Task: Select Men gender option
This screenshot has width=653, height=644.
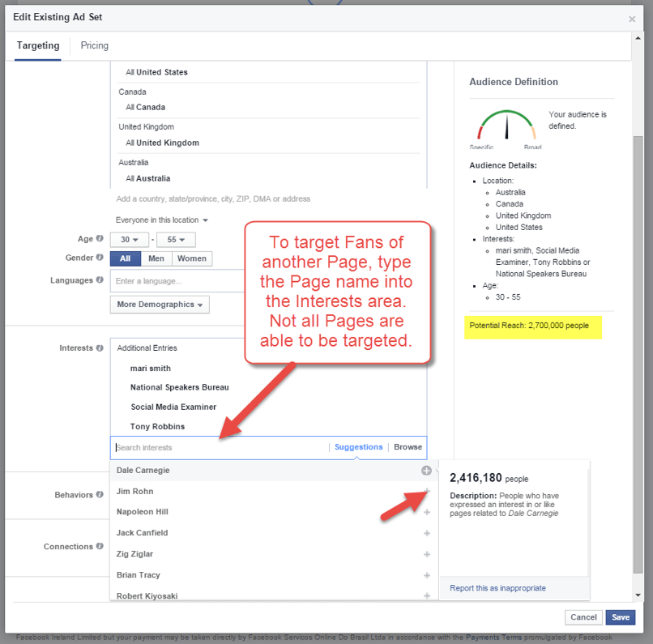Action: tap(156, 258)
